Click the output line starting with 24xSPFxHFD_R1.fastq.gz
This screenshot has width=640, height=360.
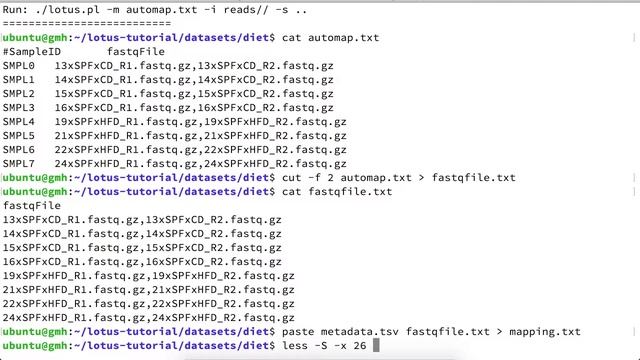[149, 318]
